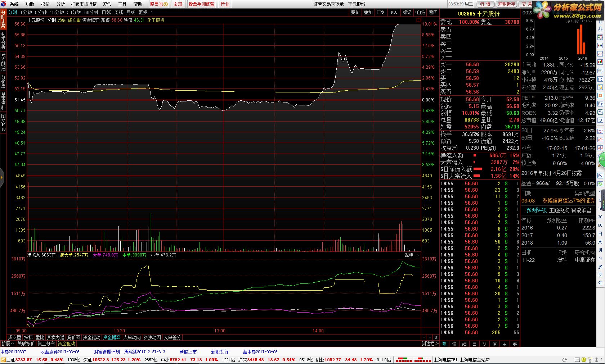Click the FIZ icon in the right toolbar

click(600, 104)
